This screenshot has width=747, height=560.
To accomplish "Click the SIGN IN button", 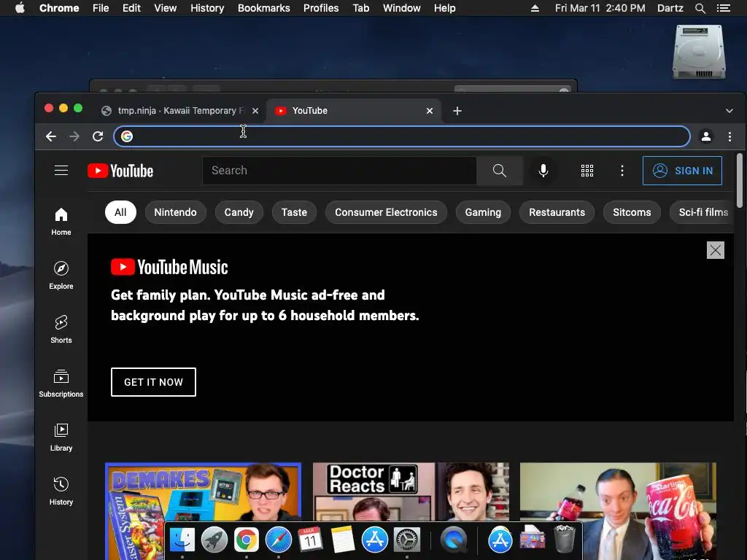I will pyautogui.click(x=682, y=171).
